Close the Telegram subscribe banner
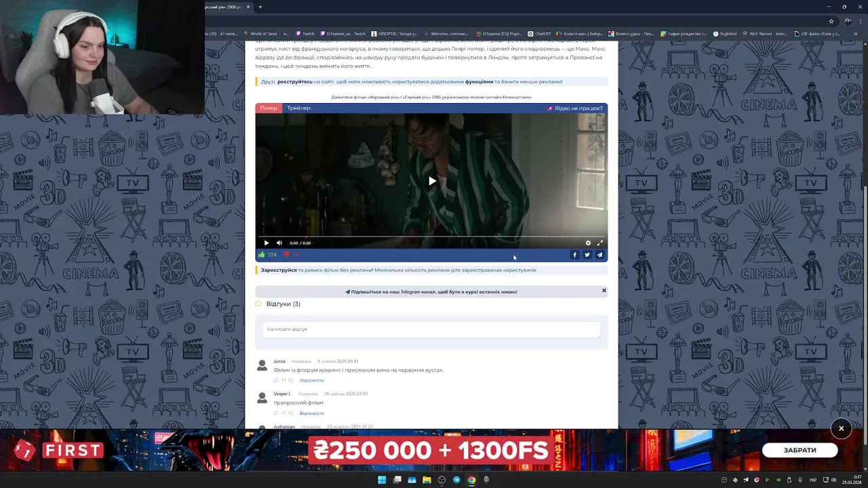Viewport: 868px width, 488px height. [x=604, y=291]
